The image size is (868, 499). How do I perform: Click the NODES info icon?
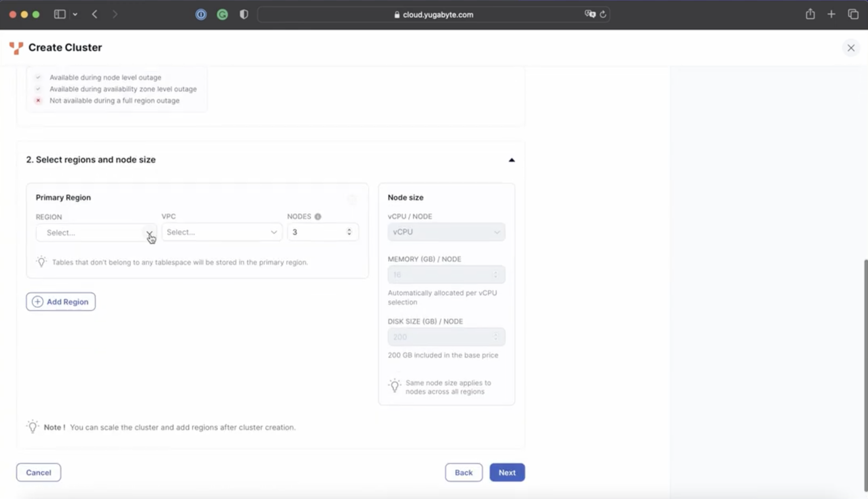318,217
